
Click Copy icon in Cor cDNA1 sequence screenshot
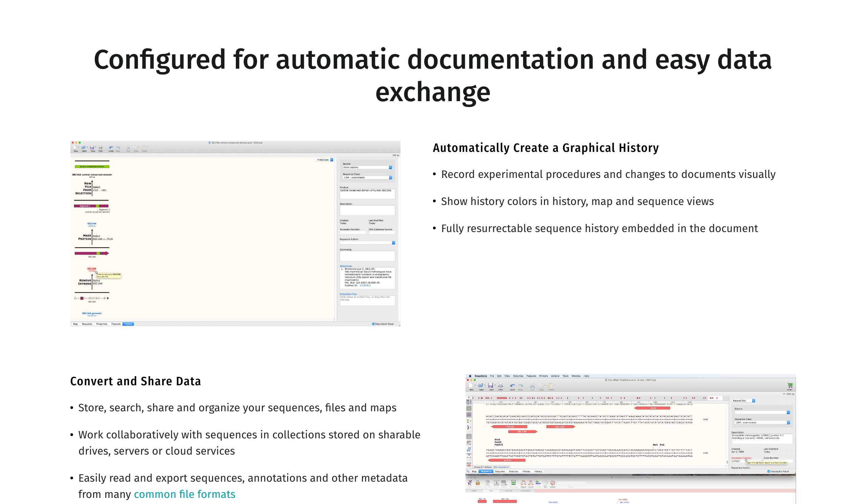(x=541, y=386)
